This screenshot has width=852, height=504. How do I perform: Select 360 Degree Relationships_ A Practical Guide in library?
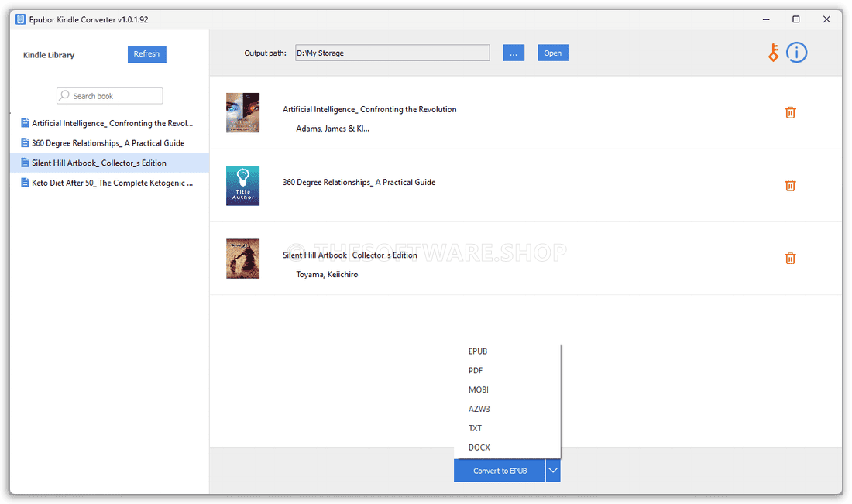click(109, 142)
